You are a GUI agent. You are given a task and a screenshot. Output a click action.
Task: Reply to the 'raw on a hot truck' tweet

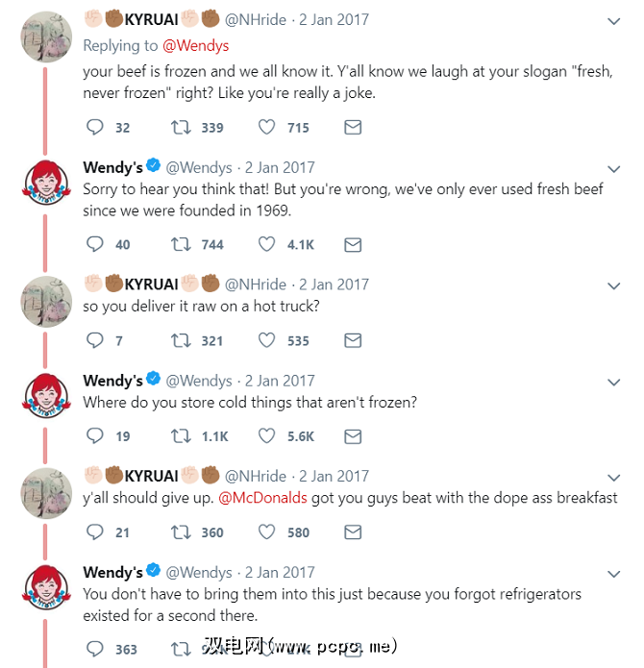[94, 340]
